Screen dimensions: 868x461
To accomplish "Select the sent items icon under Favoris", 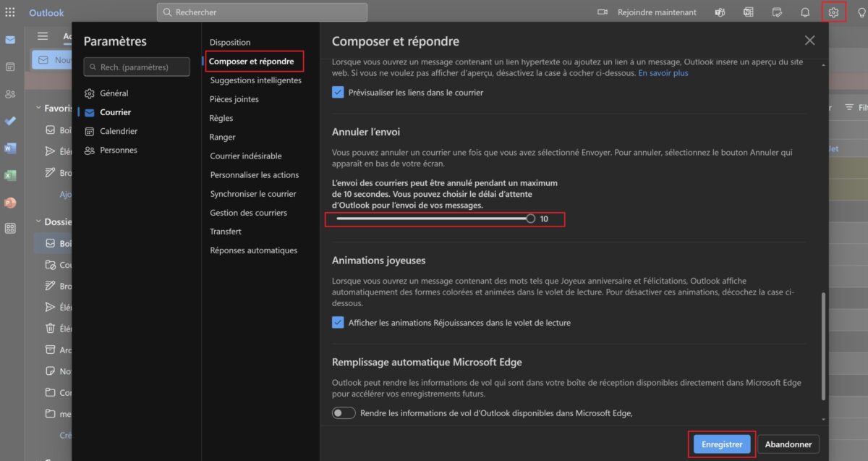I will tap(51, 151).
